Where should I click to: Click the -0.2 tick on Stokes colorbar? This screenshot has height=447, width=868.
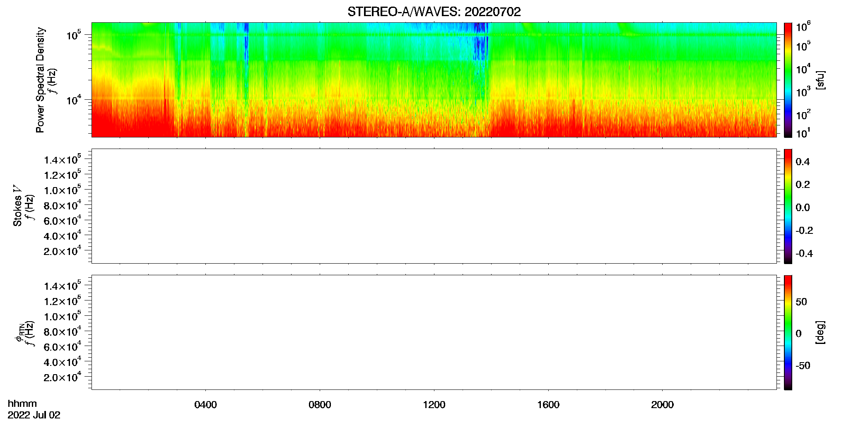pyautogui.click(x=804, y=231)
